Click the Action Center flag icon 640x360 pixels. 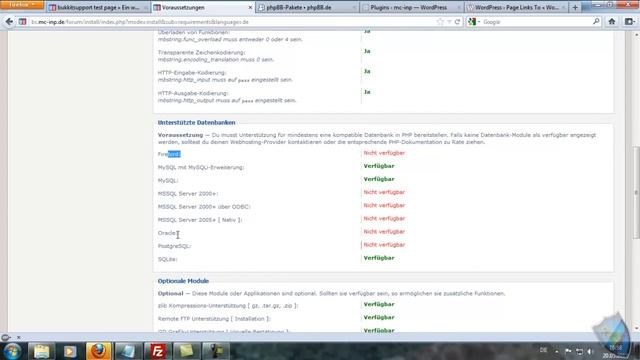(568, 351)
